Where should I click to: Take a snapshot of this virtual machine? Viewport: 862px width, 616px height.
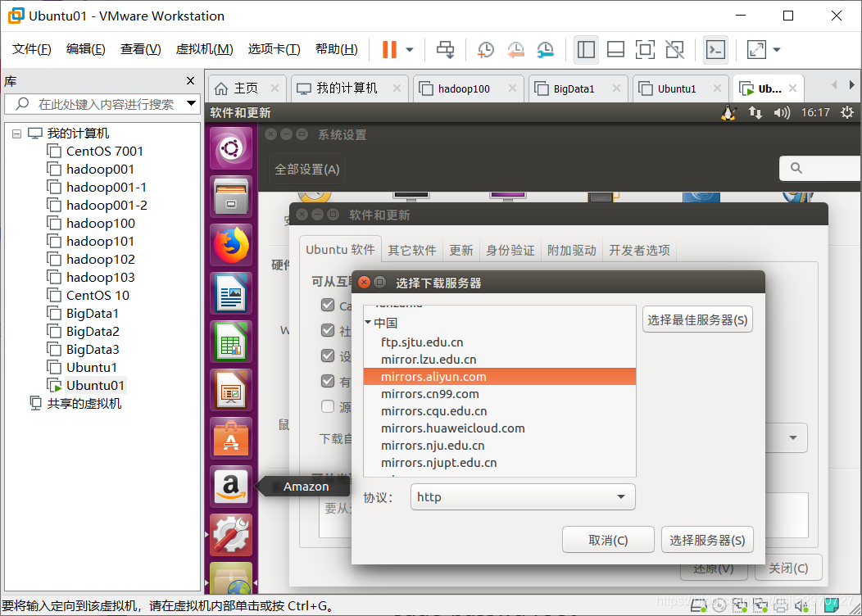pos(485,49)
